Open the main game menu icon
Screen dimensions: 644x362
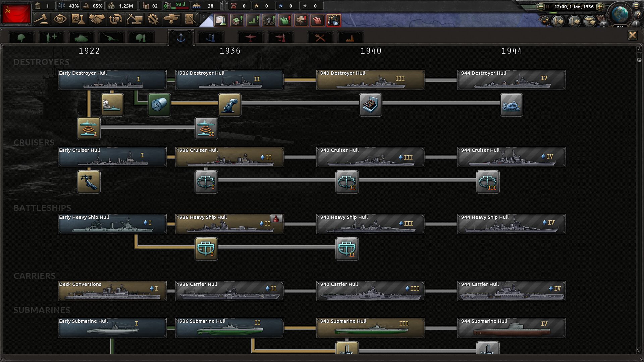pos(636,6)
